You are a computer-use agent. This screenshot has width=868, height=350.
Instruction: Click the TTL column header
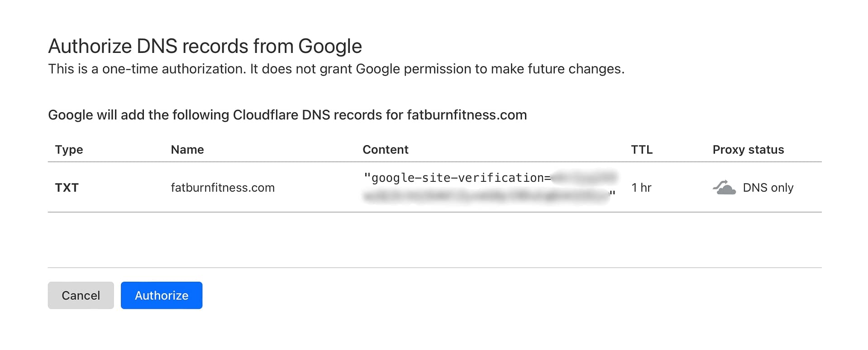[641, 150]
